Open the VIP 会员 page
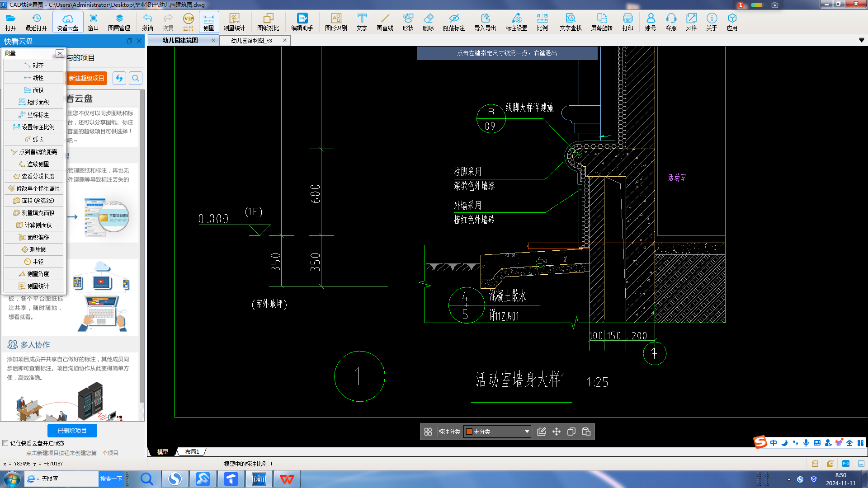868x488 pixels. pyautogui.click(x=188, y=22)
